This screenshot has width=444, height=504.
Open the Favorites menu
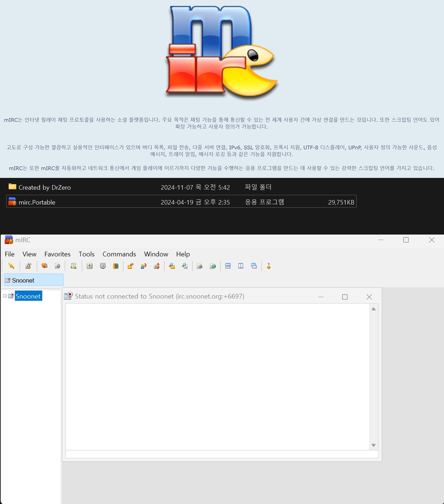(x=57, y=254)
